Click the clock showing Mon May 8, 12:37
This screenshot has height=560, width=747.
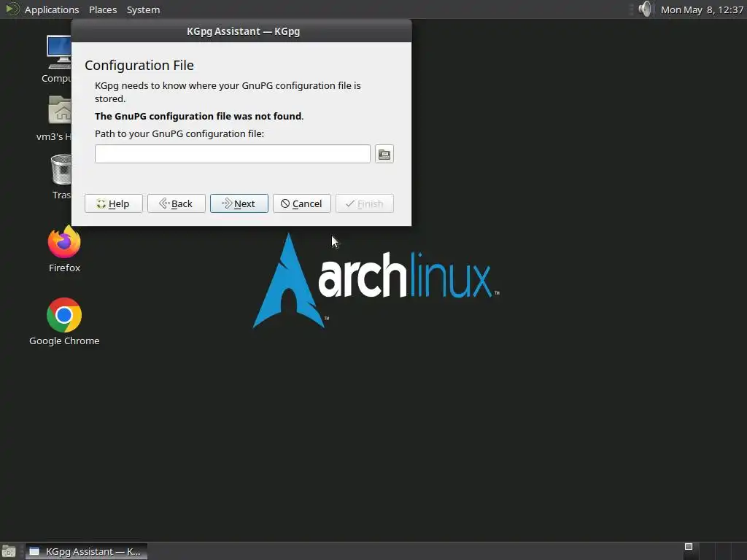pyautogui.click(x=702, y=9)
